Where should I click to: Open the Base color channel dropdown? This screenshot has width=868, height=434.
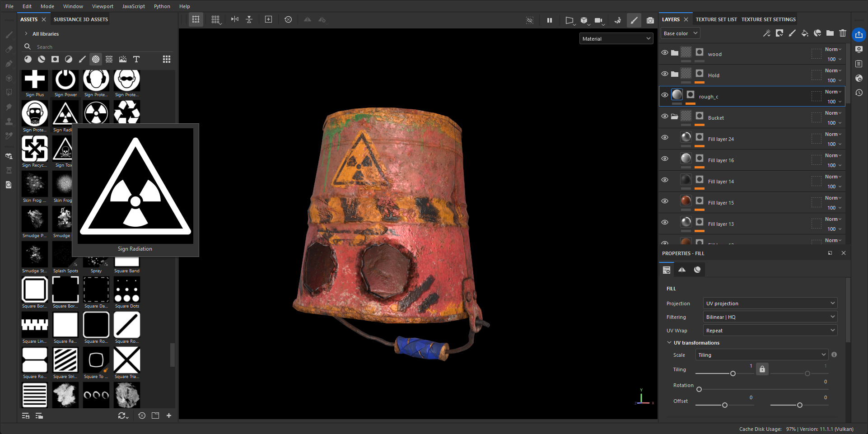680,33
